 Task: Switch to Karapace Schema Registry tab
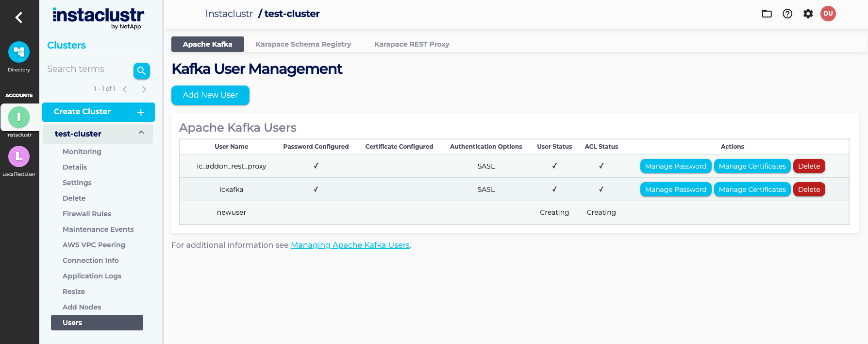tap(303, 44)
